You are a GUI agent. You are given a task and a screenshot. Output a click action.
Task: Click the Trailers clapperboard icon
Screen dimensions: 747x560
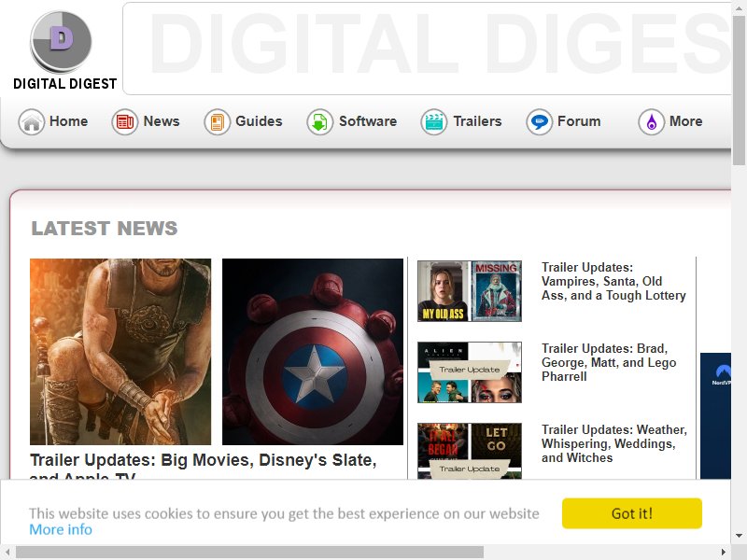pos(433,122)
